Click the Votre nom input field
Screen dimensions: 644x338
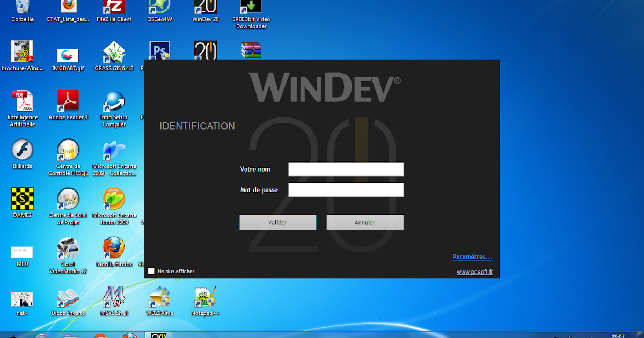pyautogui.click(x=346, y=169)
